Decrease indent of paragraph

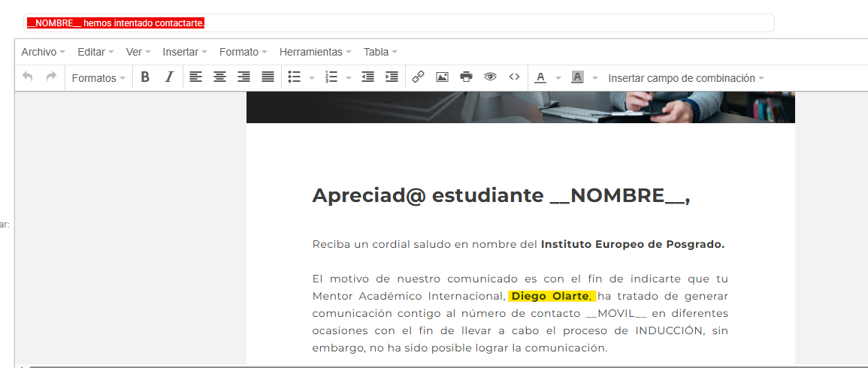[367, 77]
